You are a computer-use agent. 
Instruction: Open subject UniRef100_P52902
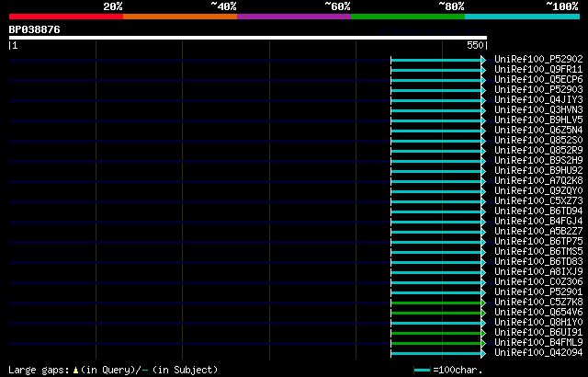(538, 59)
